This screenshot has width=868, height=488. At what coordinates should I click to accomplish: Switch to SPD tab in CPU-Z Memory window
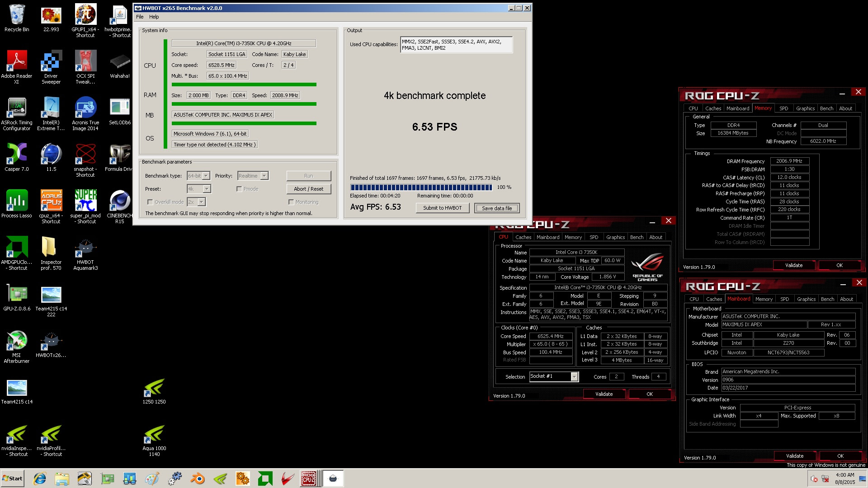point(784,108)
